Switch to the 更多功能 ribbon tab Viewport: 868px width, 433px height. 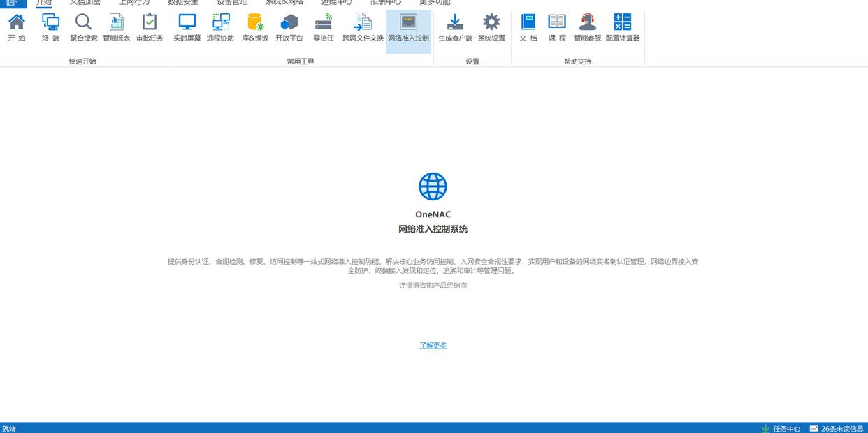click(x=435, y=3)
